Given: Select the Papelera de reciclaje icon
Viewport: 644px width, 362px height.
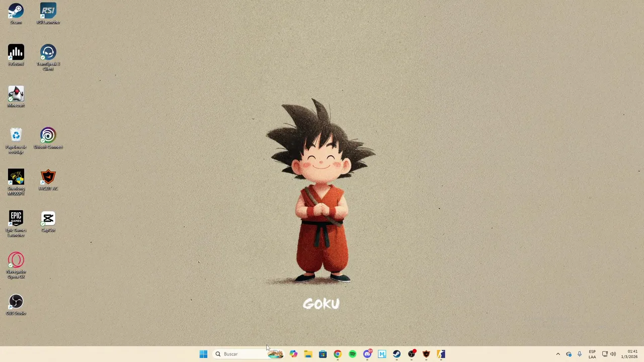Looking at the screenshot, I should pyautogui.click(x=16, y=141).
